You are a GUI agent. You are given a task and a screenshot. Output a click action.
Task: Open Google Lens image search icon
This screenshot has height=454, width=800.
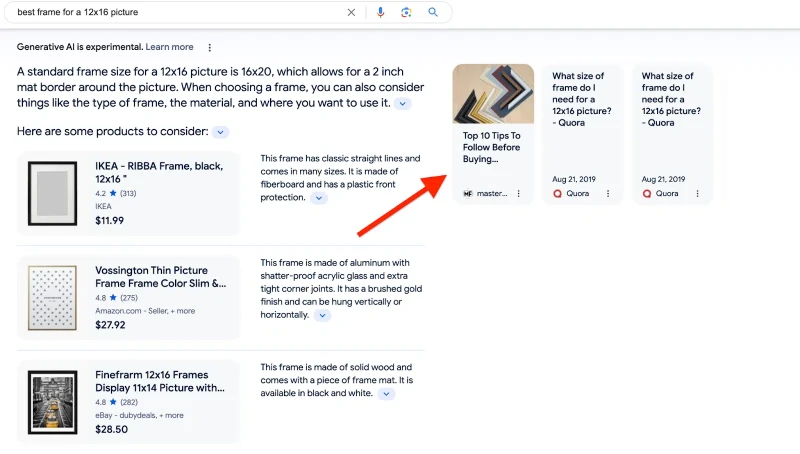[x=406, y=12]
